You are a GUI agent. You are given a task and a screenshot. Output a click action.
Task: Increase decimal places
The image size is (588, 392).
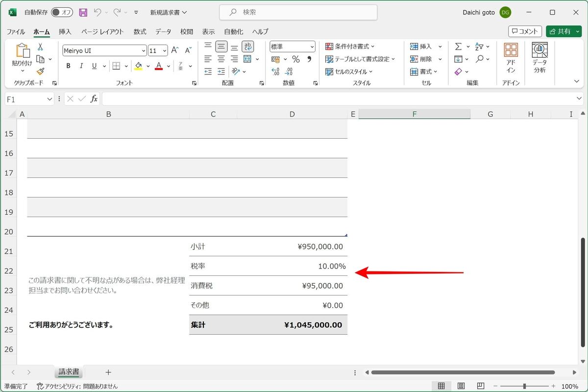pyautogui.click(x=275, y=72)
